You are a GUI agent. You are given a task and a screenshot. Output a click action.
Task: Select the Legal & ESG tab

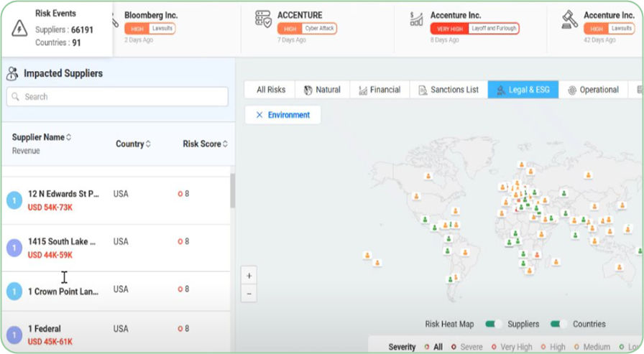523,90
